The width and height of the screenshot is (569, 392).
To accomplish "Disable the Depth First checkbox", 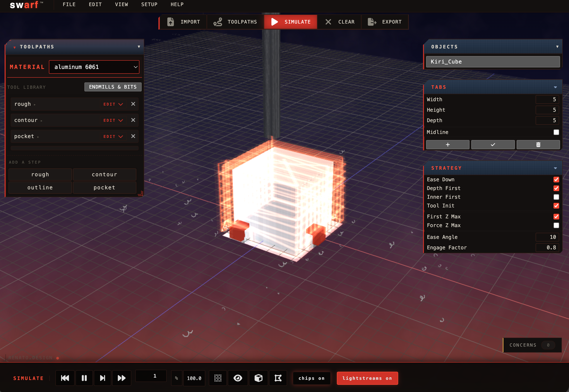I will tap(556, 188).
